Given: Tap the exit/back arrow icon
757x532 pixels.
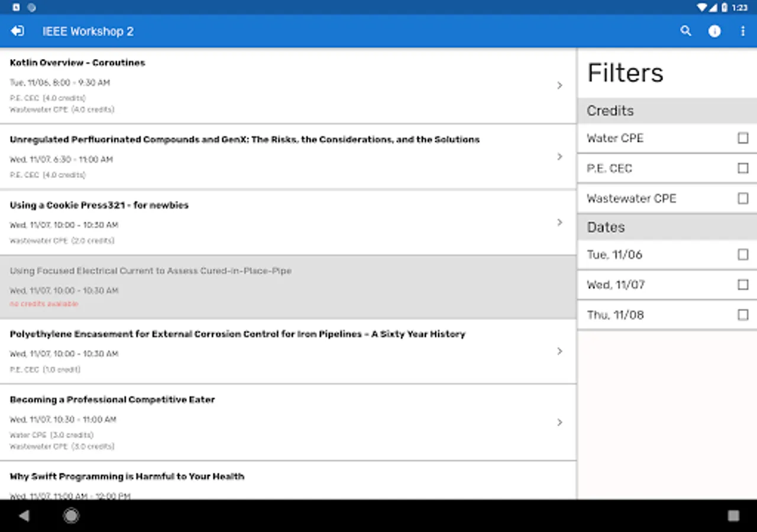Looking at the screenshot, I should tap(18, 31).
